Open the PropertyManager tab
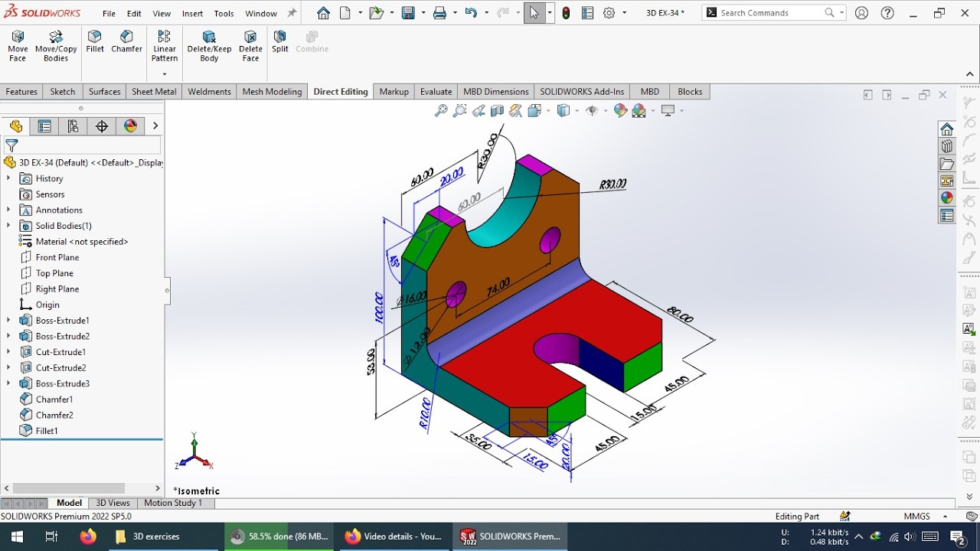The height and width of the screenshot is (551, 980). click(x=44, y=126)
